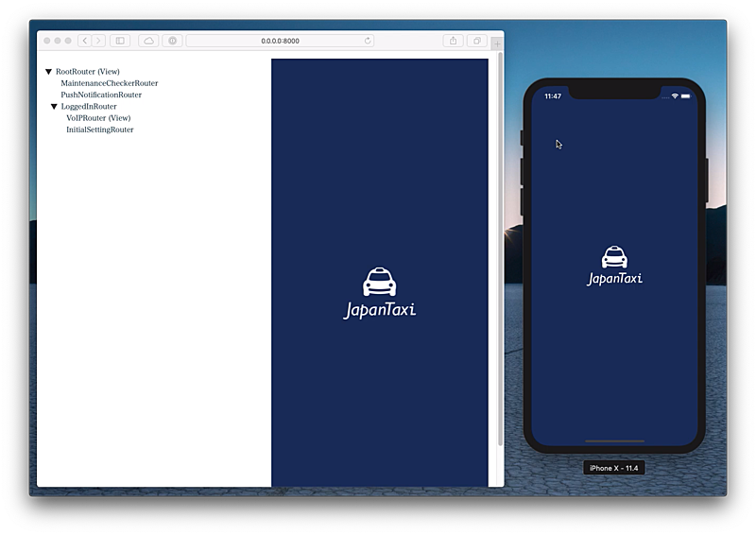Select VoIPRouter (View) in the tree

click(x=98, y=118)
